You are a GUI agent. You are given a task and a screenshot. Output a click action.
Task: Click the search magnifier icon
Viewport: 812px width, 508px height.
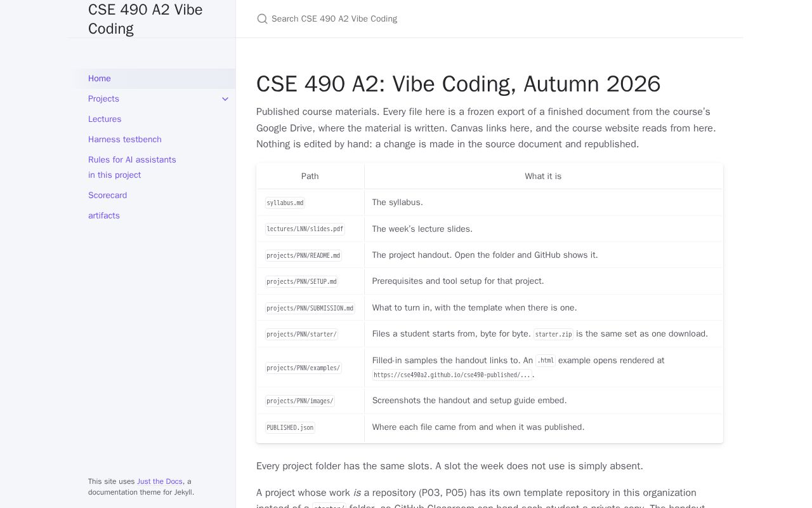tap(262, 19)
